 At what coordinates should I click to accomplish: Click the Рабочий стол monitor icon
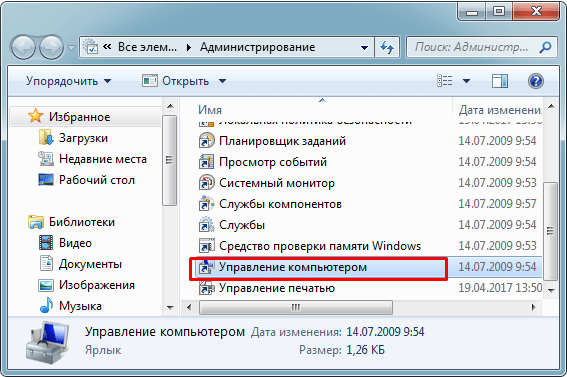tap(46, 180)
